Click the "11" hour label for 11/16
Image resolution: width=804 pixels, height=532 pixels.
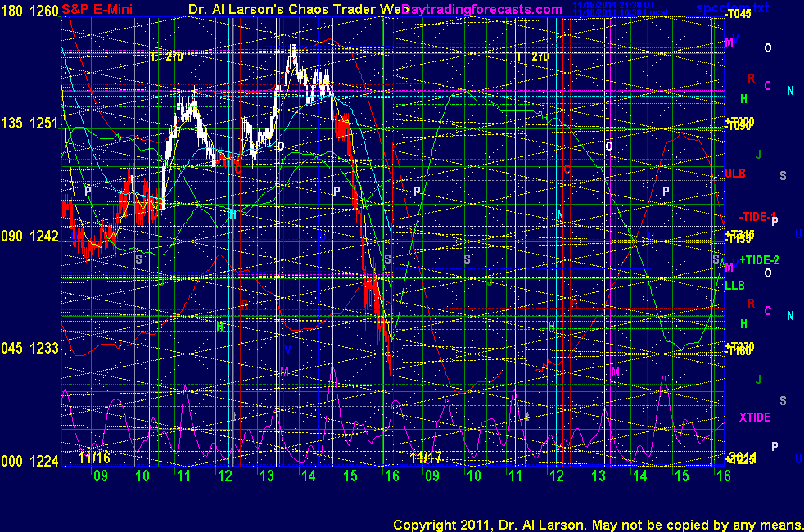tap(183, 476)
